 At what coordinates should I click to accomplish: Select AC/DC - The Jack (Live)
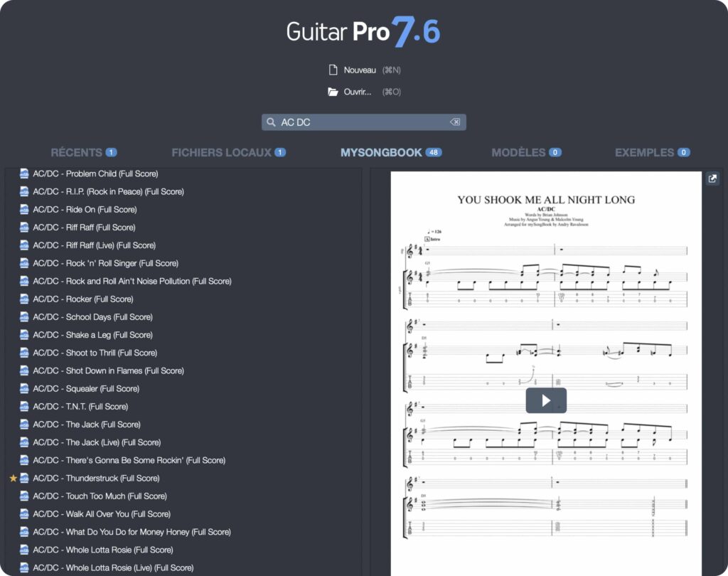coord(97,442)
